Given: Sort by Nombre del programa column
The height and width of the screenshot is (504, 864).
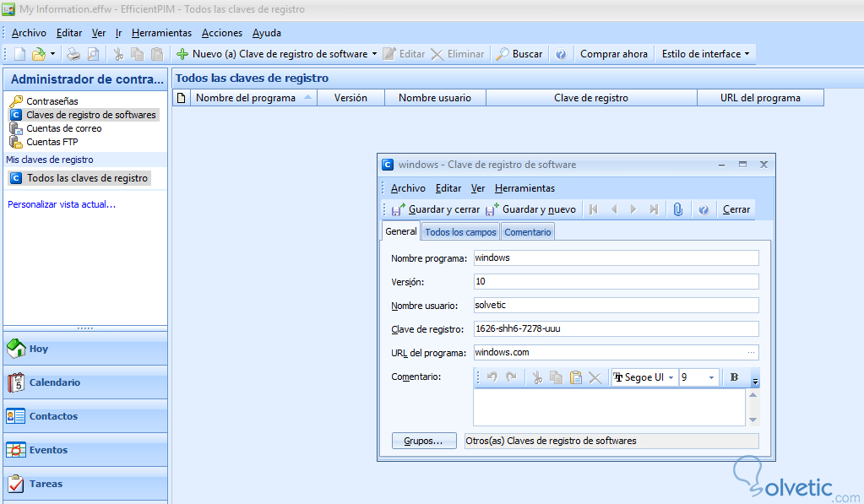Looking at the screenshot, I should 252,98.
